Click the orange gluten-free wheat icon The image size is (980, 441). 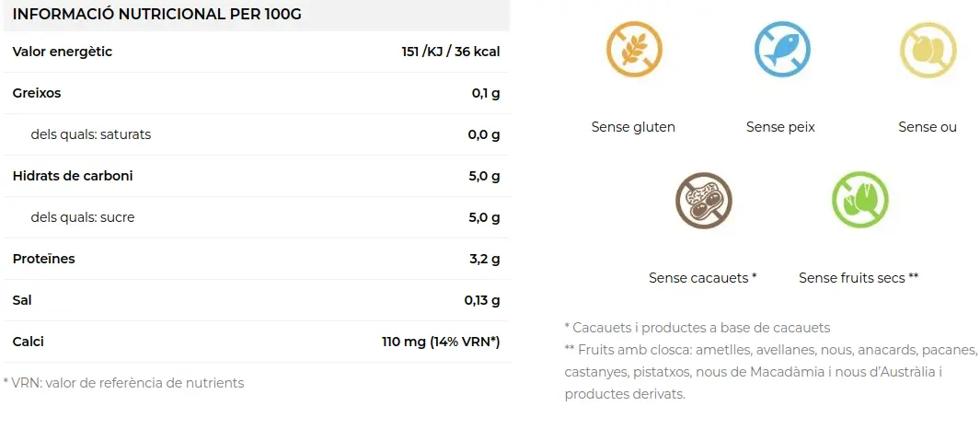634,49
